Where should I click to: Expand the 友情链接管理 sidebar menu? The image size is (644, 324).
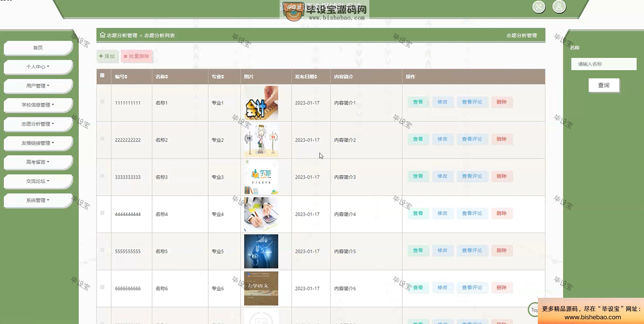click(x=38, y=143)
